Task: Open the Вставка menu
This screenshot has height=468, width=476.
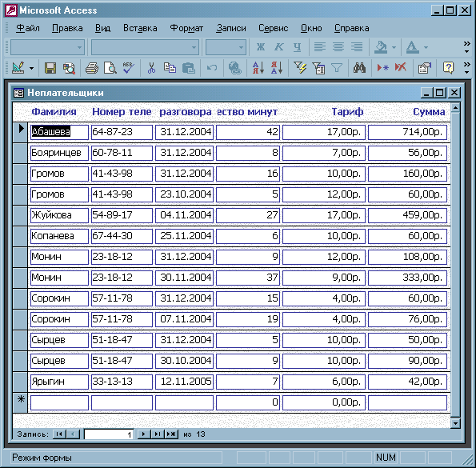Action: (140, 28)
